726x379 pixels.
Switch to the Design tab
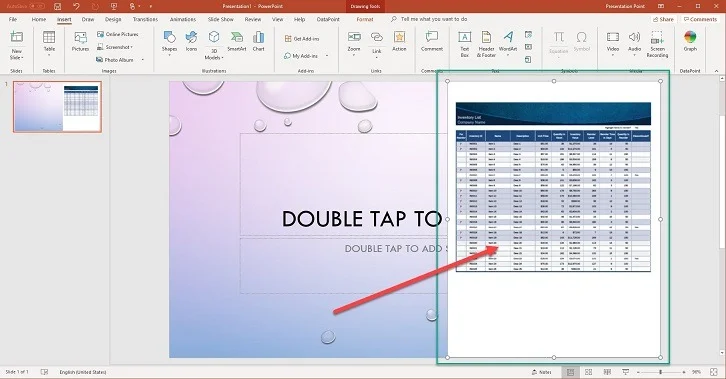(113, 19)
